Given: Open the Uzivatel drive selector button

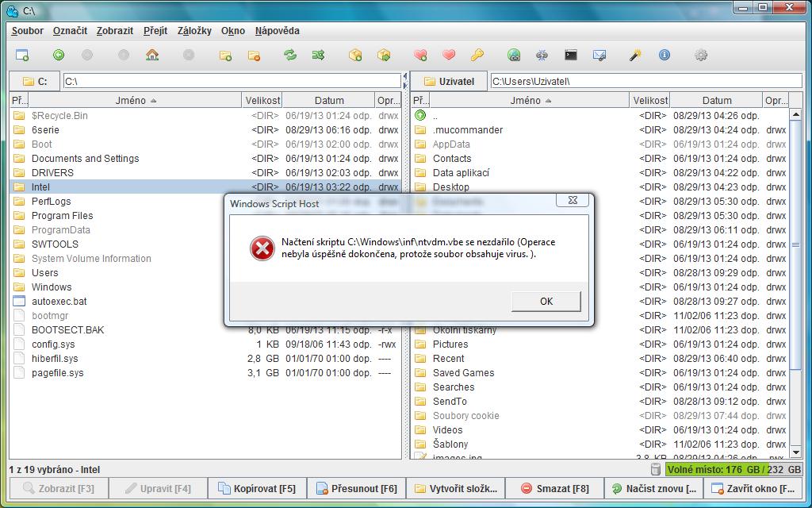Looking at the screenshot, I should (449, 82).
